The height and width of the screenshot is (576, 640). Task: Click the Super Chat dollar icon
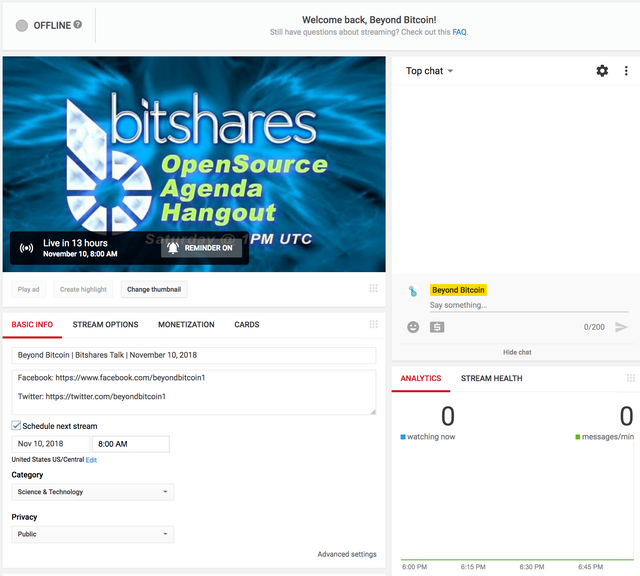[x=437, y=327]
